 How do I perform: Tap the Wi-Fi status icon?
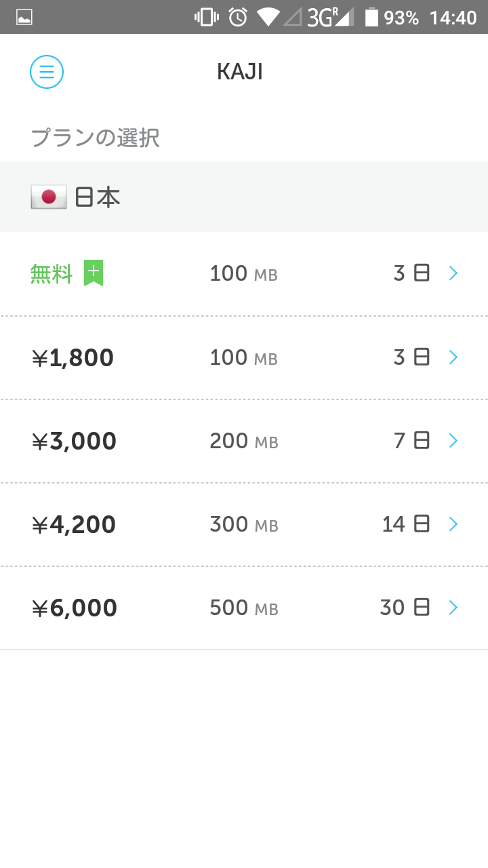(268, 17)
